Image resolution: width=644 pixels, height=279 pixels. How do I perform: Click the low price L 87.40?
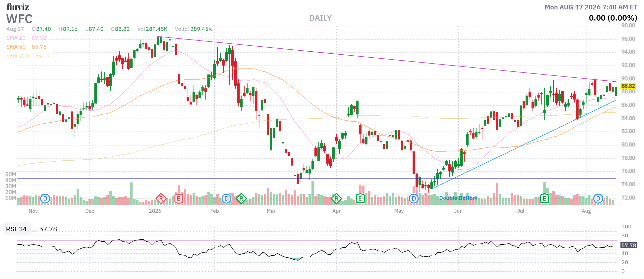click(x=94, y=29)
